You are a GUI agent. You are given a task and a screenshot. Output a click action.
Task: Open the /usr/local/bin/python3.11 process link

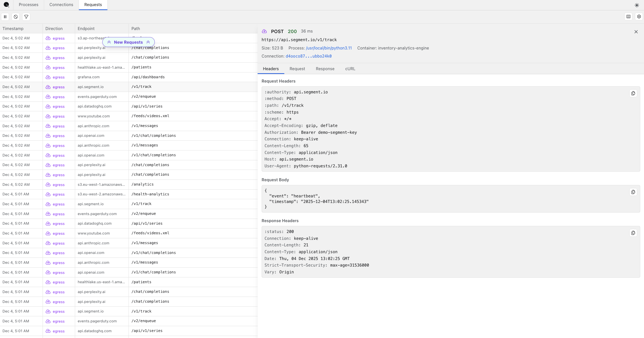pyautogui.click(x=329, y=48)
